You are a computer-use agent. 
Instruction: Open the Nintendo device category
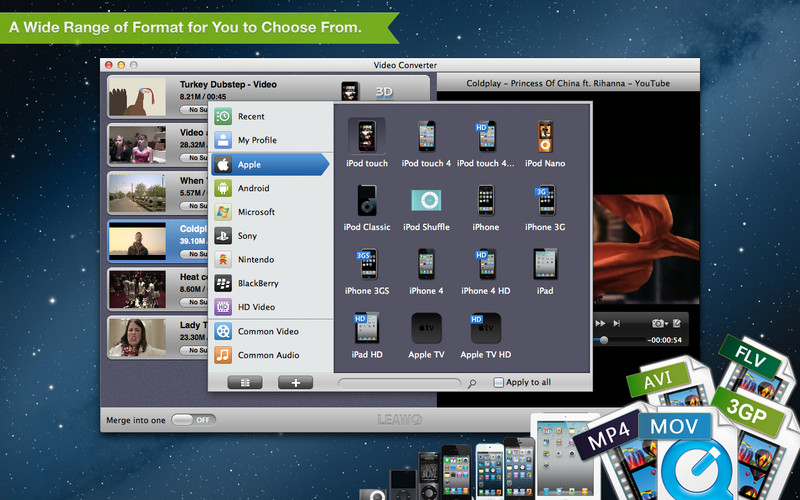pyautogui.click(x=271, y=259)
